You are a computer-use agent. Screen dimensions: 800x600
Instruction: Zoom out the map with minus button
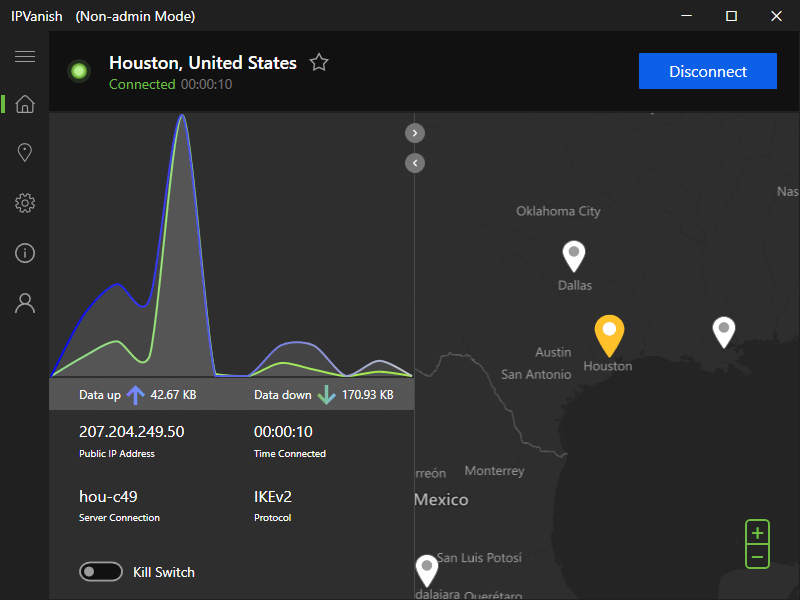pos(758,557)
